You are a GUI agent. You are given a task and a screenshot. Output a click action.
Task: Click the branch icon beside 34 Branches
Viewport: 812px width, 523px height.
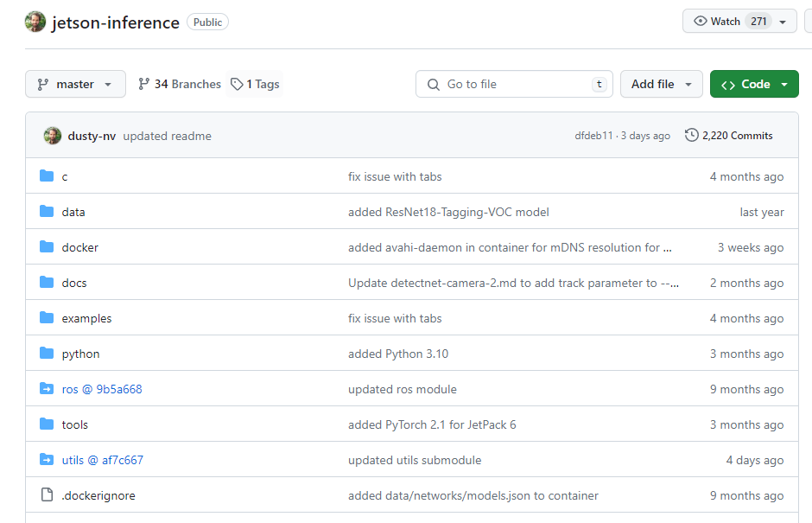[143, 84]
